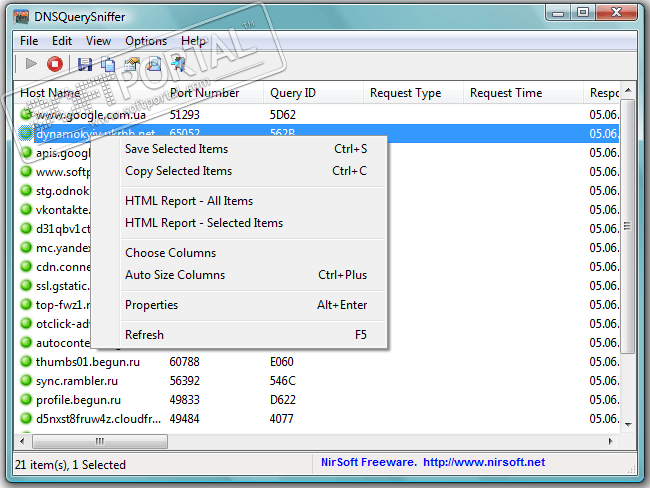Screen dimensions: 650x488
Task: Click port number 49484 cell
Action: tap(184, 419)
